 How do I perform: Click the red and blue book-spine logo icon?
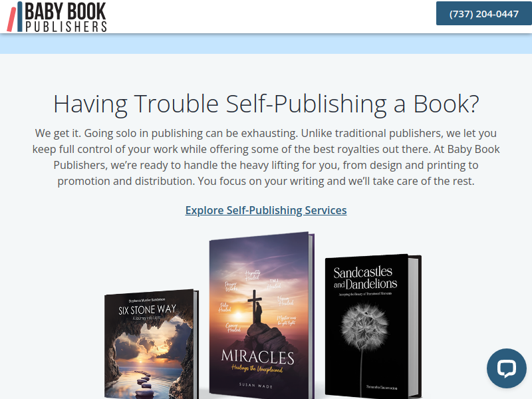(x=15, y=17)
